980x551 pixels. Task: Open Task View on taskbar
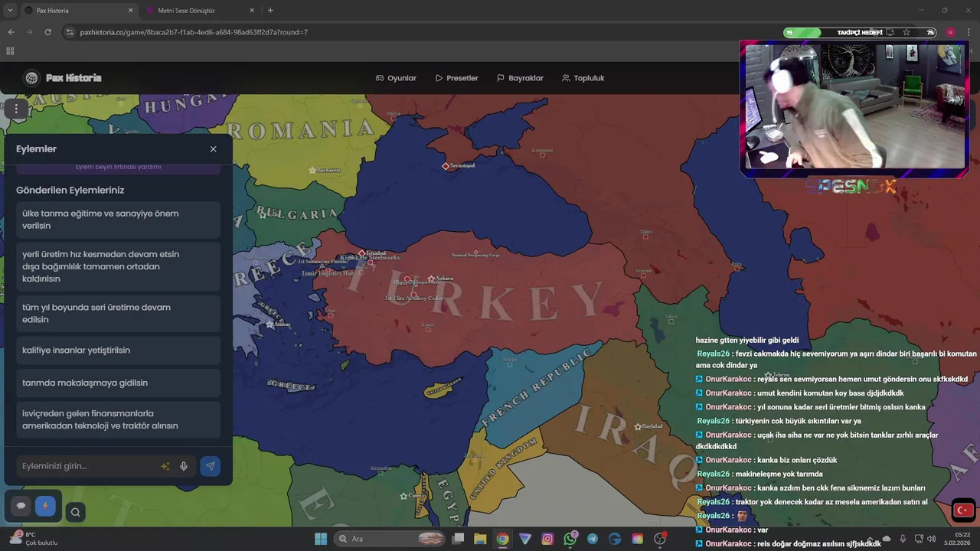tap(458, 539)
